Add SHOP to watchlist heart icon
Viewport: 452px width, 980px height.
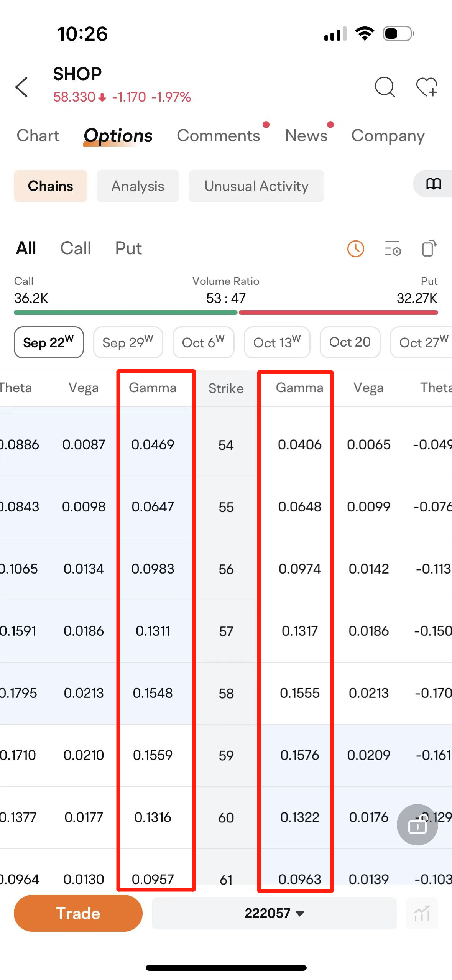(427, 87)
